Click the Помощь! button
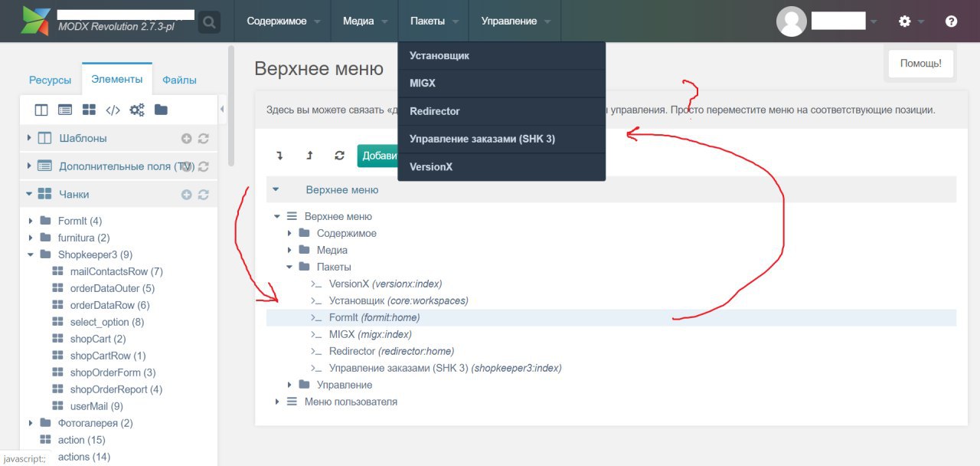 pos(920,64)
